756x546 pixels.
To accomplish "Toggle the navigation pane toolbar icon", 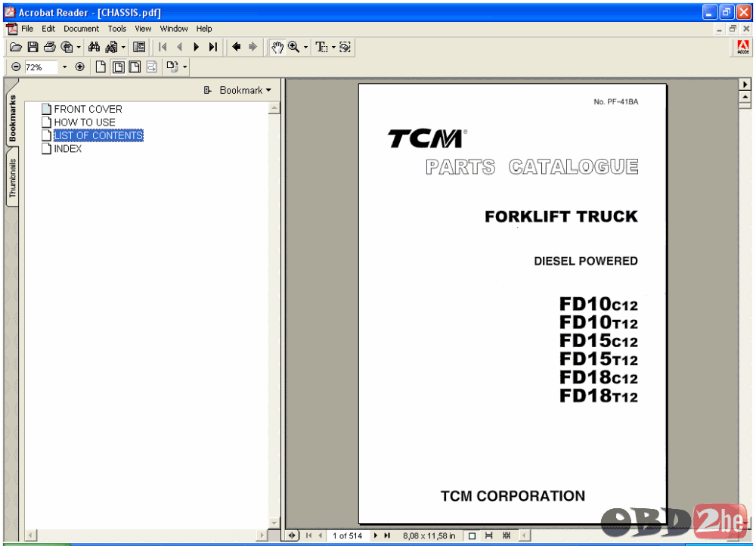I will coord(139,47).
